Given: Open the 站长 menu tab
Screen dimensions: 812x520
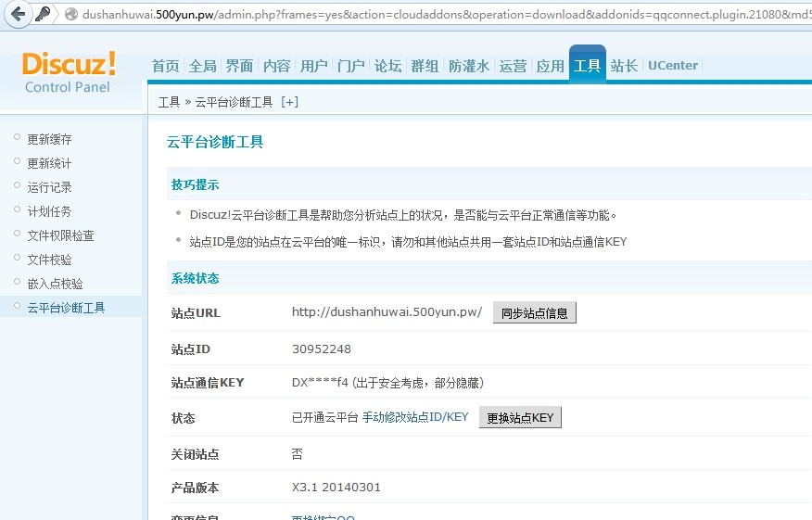Looking at the screenshot, I should [624, 66].
